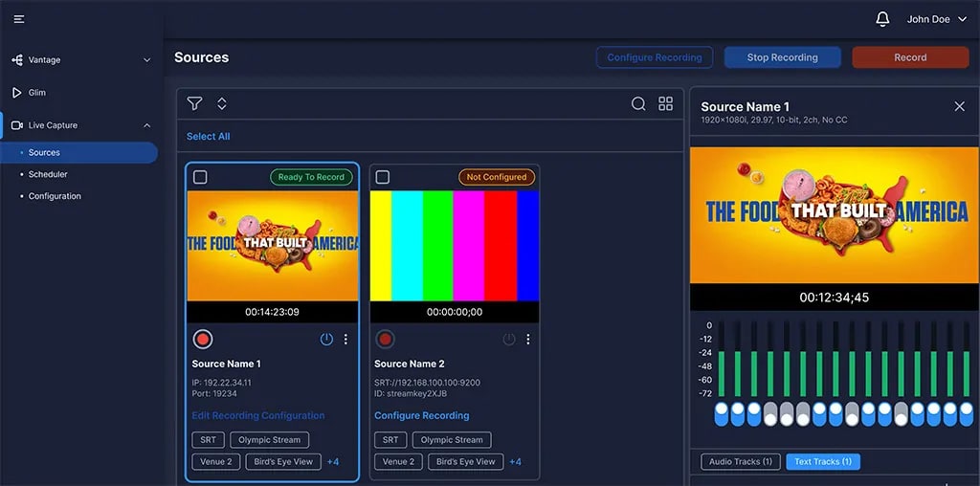Open Configure Recording link on Source Name 2

[422, 415]
